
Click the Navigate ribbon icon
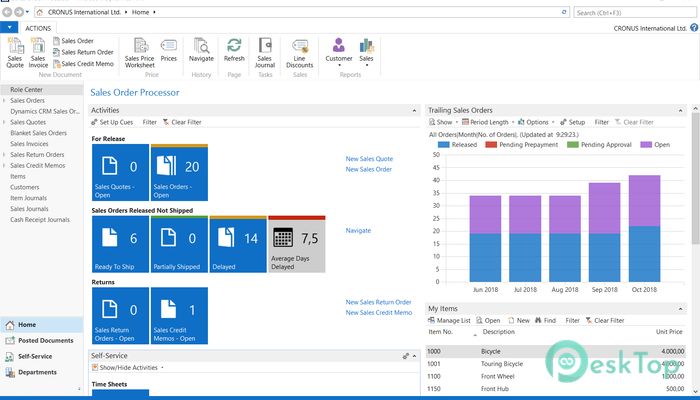[x=201, y=50]
